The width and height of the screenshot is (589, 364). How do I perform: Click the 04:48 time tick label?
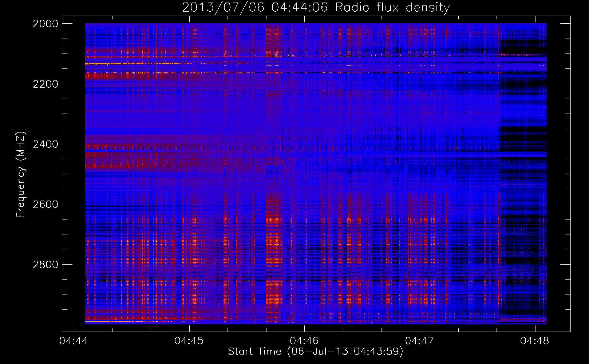[x=535, y=341]
